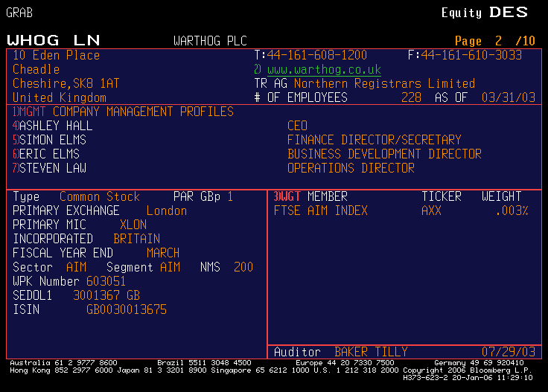The height and width of the screenshot is (392, 548).
Task: Click telephone number 44-161-608-1200
Action: pyautogui.click(x=317, y=55)
